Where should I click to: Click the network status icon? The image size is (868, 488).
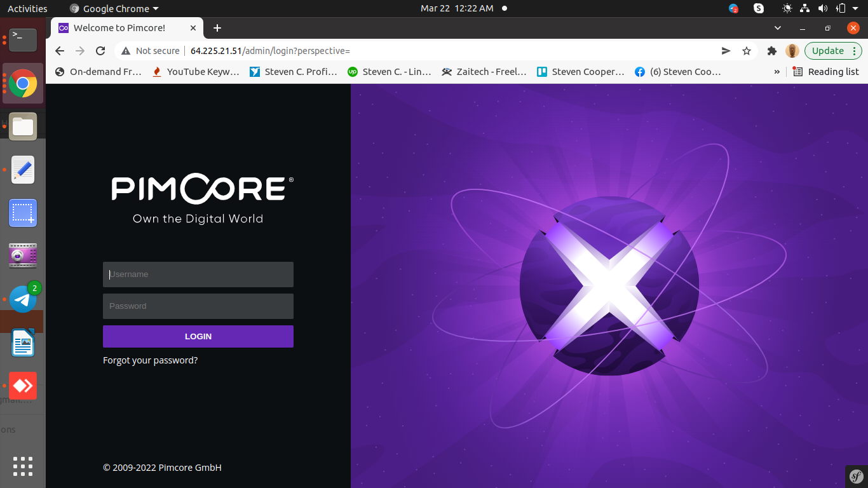coord(805,8)
